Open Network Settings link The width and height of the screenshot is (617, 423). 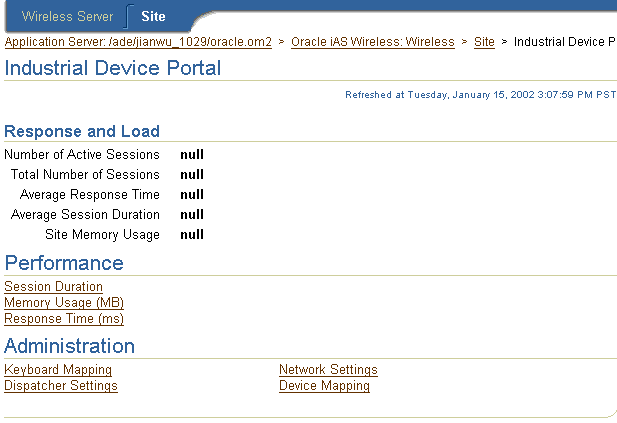click(x=328, y=369)
